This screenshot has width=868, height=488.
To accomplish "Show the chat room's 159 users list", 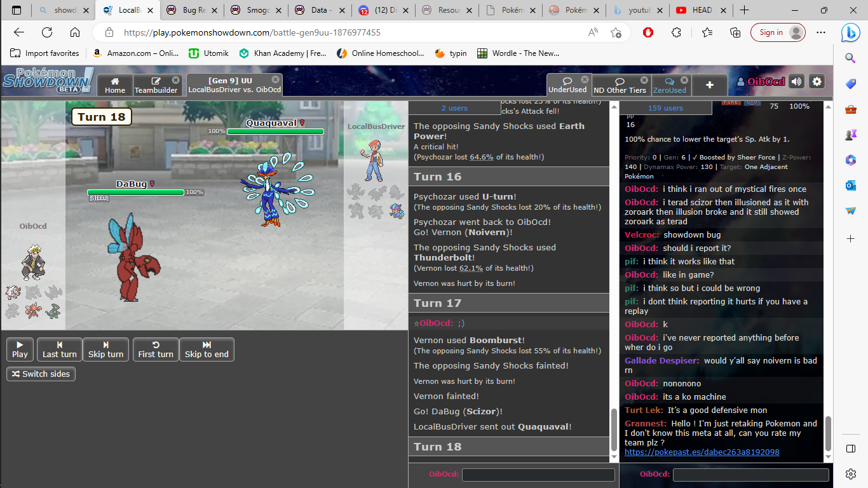I will (665, 108).
